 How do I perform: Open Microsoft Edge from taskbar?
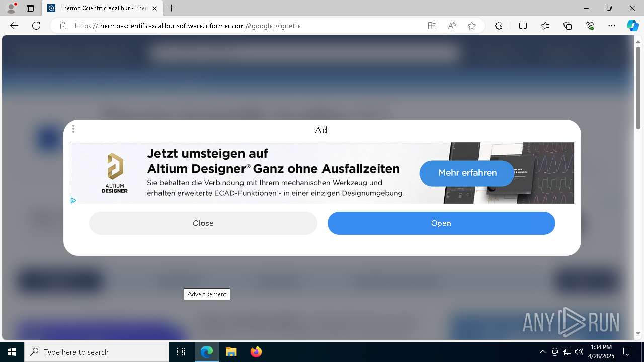click(207, 352)
